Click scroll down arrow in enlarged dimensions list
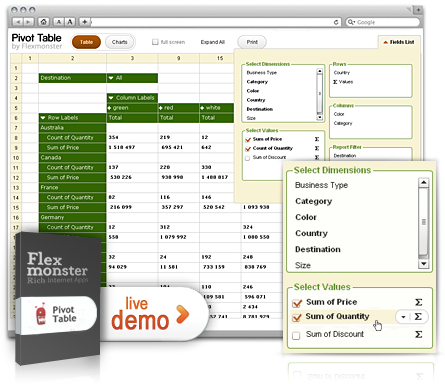This screenshot has height=384, width=445. click(x=423, y=264)
